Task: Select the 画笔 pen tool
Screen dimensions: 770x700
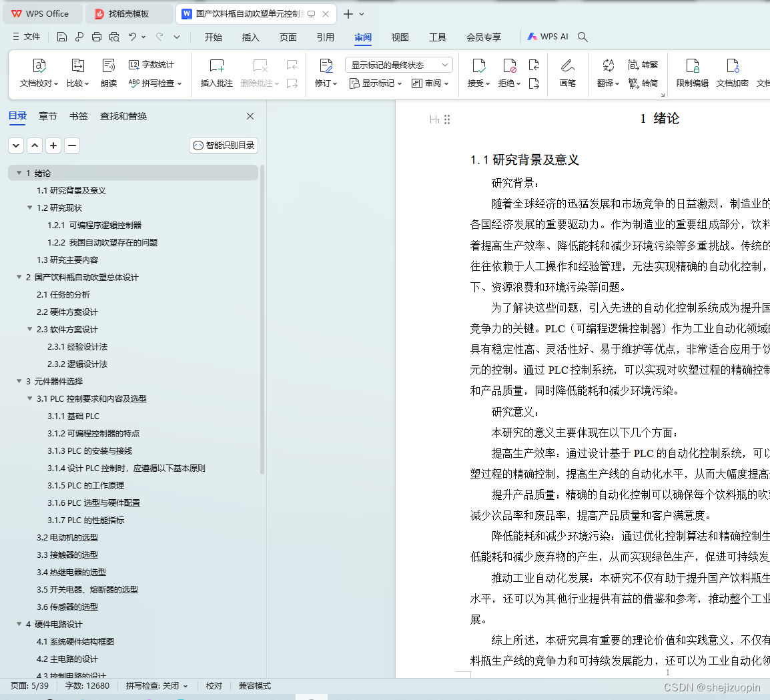Action: point(568,73)
